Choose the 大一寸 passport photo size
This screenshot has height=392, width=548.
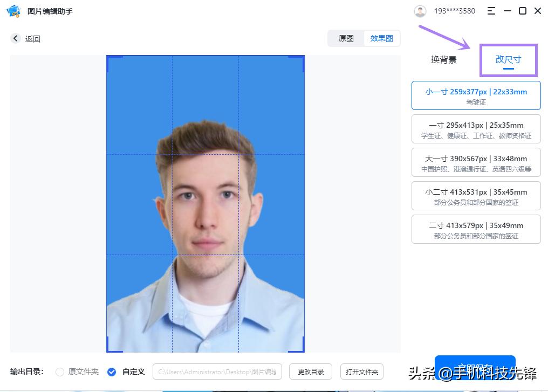click(476, 162)
